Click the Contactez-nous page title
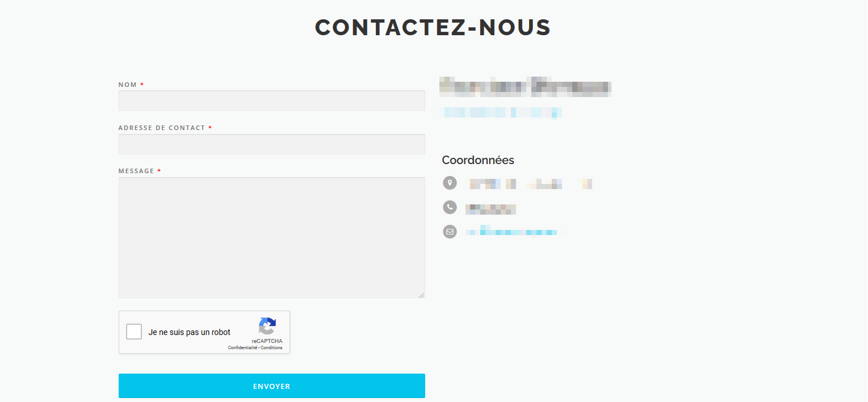This screenshot has width=868, height=402. click(x=433, y=27)
